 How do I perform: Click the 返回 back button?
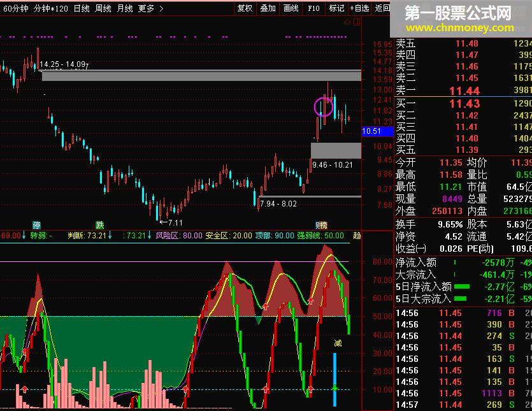pyautogui.click(x=382, y=8)
